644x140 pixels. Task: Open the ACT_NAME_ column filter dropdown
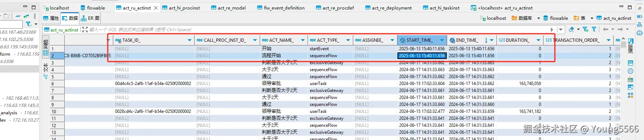click(303, 40)
